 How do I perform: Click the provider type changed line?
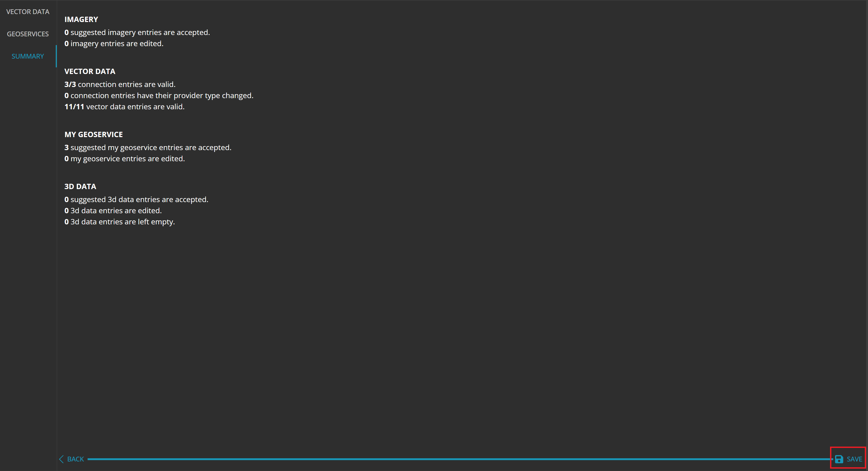[159, 95]
